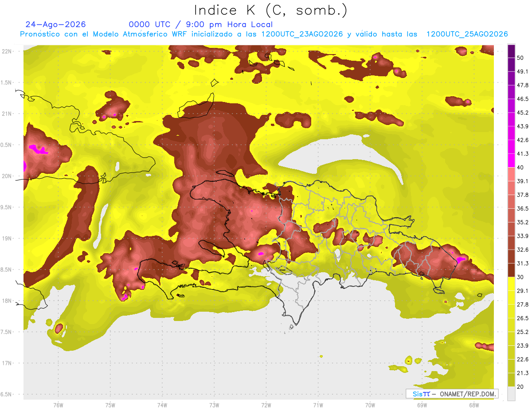Click the legend value "39.1"
This screenshot has width=532, height=411.
click(x=523, y=181)
